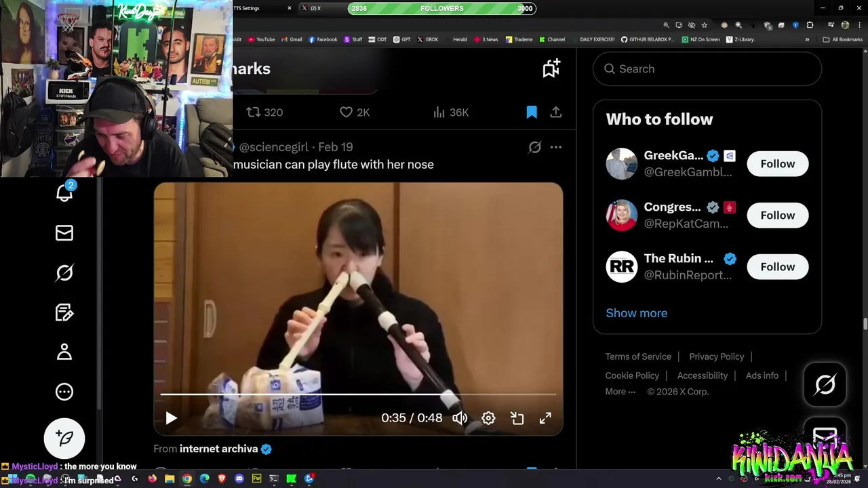The height and width of the screenshot is (488, 868).
Task: Enter fullscreen on the video
Action: tap(545, 418)
